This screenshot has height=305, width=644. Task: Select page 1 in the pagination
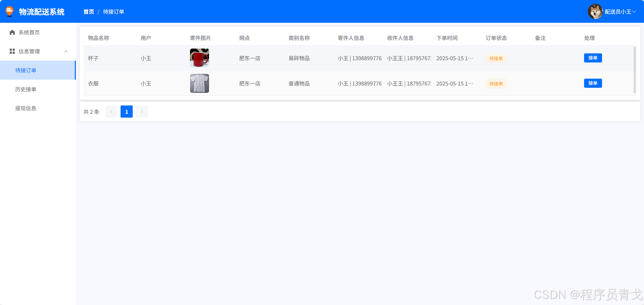pos(126,112)
